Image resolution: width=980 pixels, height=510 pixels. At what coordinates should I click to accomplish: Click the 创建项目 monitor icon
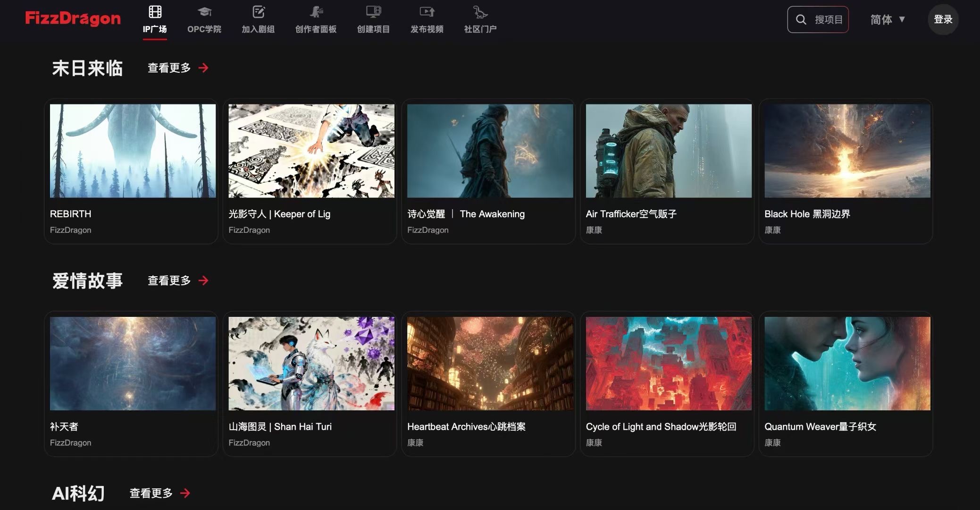[373, 11]
